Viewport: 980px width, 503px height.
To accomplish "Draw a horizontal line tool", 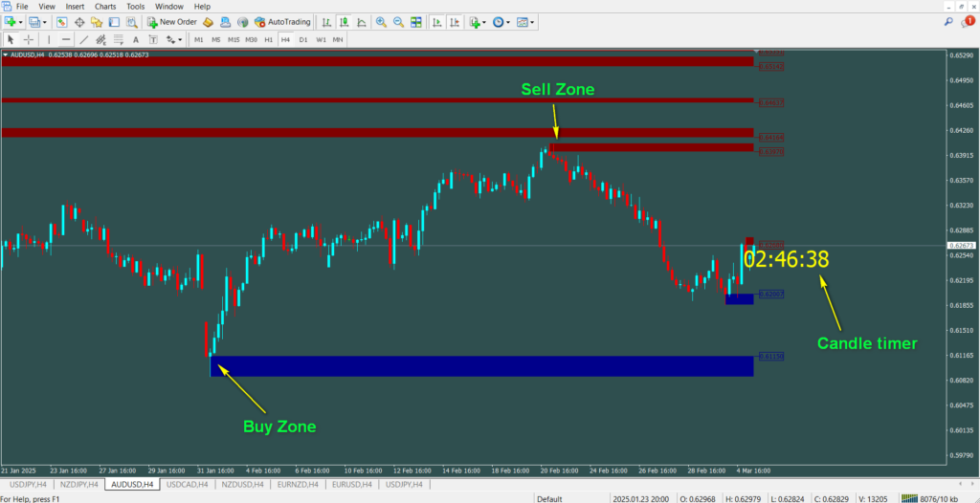I will tap(66, 40).
